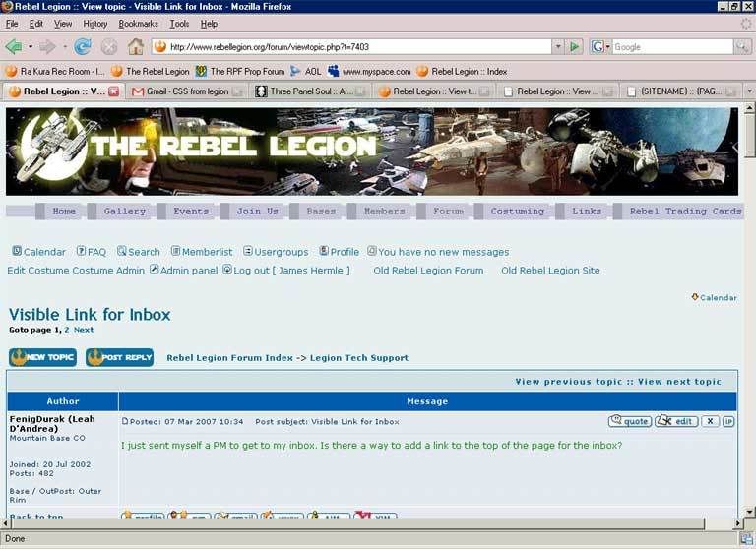Open the search engine selector dropdown
Image resolution: width=756 pixels, height=549 pixels.
coord(600,47)
